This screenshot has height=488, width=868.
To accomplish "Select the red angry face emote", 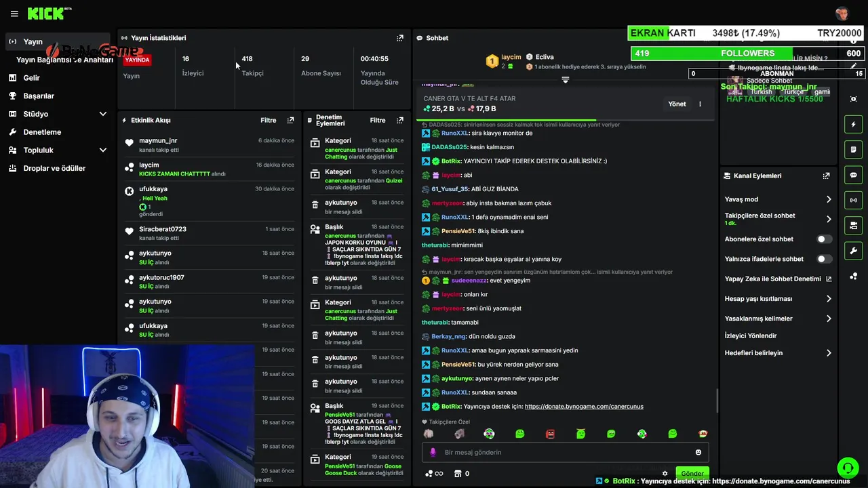I will pyautogui.click(x=550, y=434).
